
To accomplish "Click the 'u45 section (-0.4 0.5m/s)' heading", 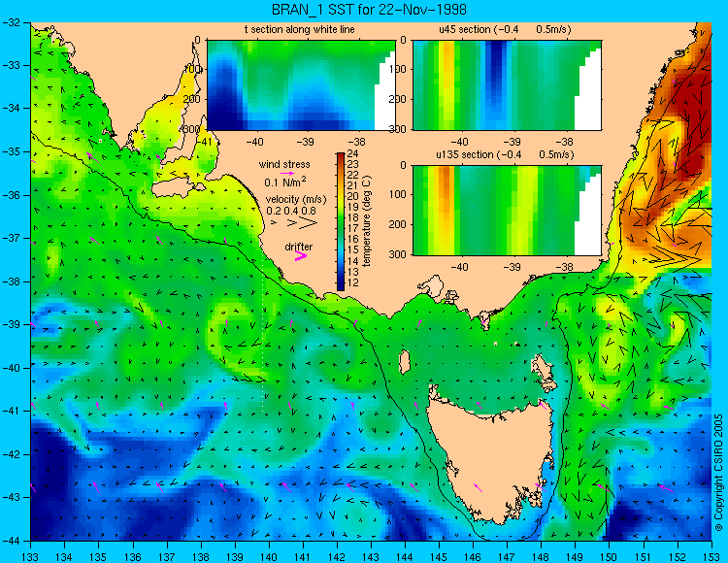I will (505, 29).
